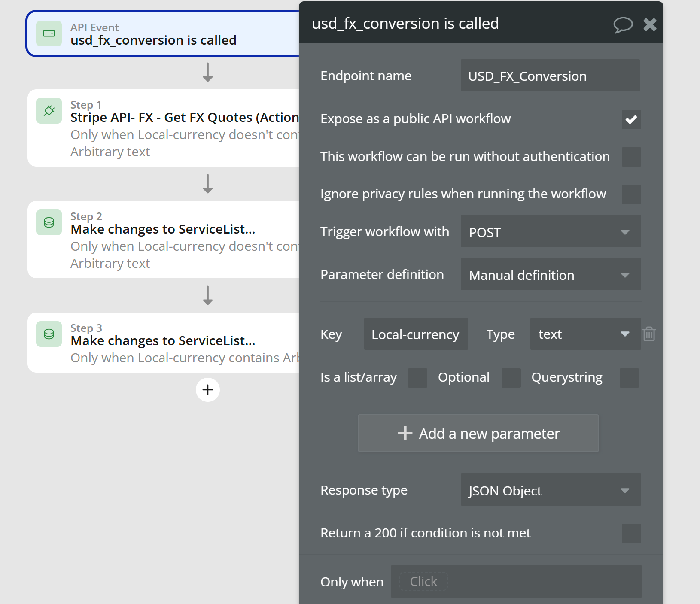Image resolution: width=700 pixels, height=604 pixels.
Task: Toggle Ignore privacy rules checkbox
Action: [631, 194]
